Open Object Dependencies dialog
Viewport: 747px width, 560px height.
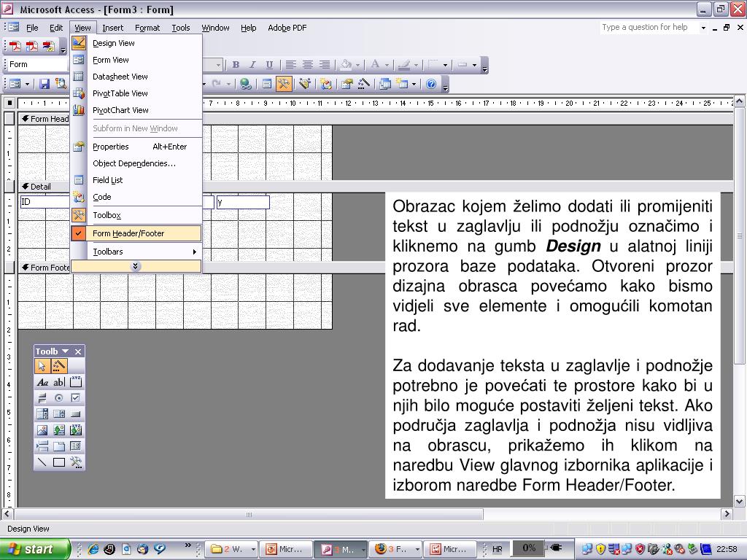coord(136,163)
